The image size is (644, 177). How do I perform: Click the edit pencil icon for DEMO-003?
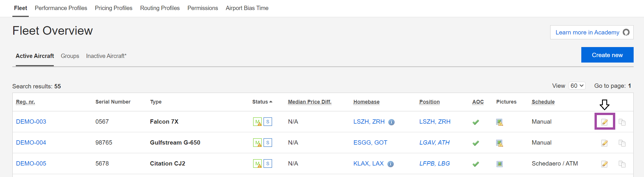pyautogui.click(x=605, y=122)
